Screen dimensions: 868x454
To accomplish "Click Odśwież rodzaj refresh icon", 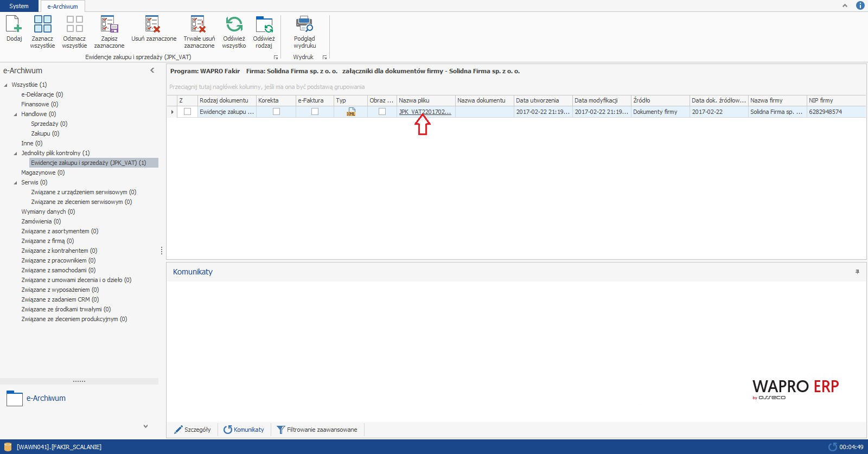I will [264, 24].
